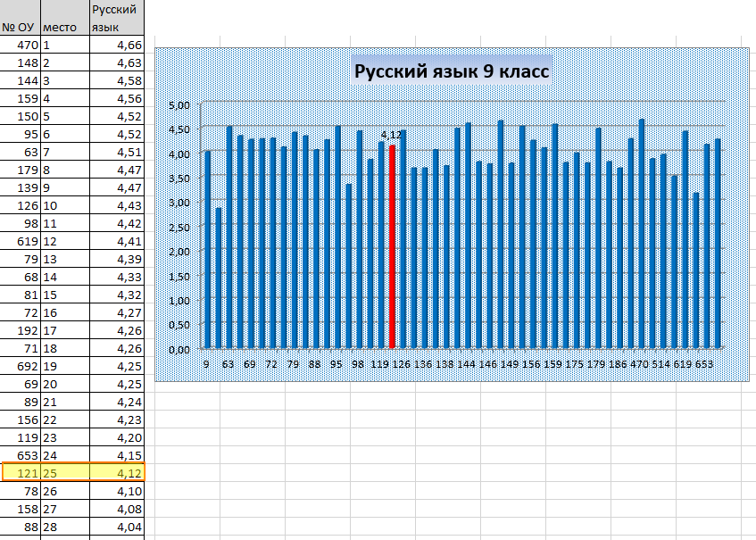
Task: Select the table cell with school 653
Action: point(21,455)
